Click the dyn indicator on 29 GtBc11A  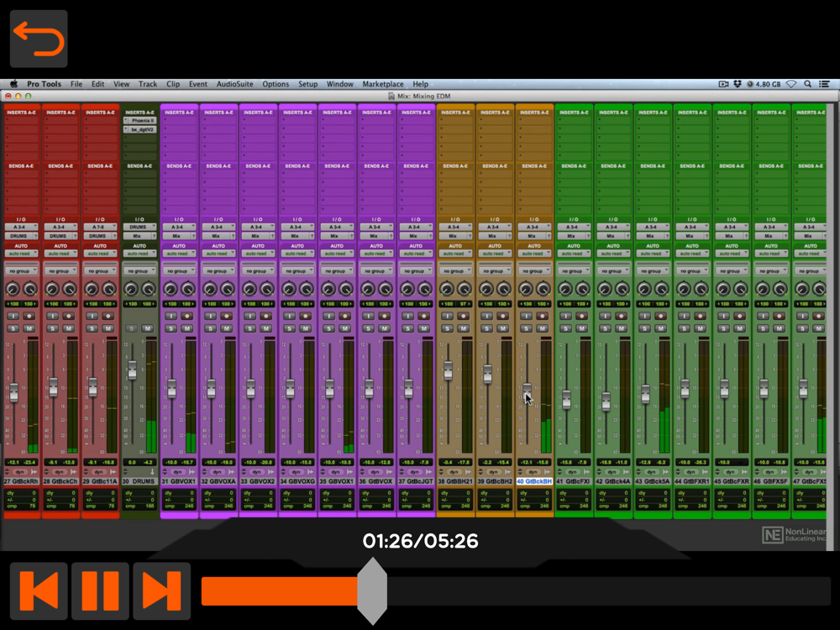coord(99,472)
